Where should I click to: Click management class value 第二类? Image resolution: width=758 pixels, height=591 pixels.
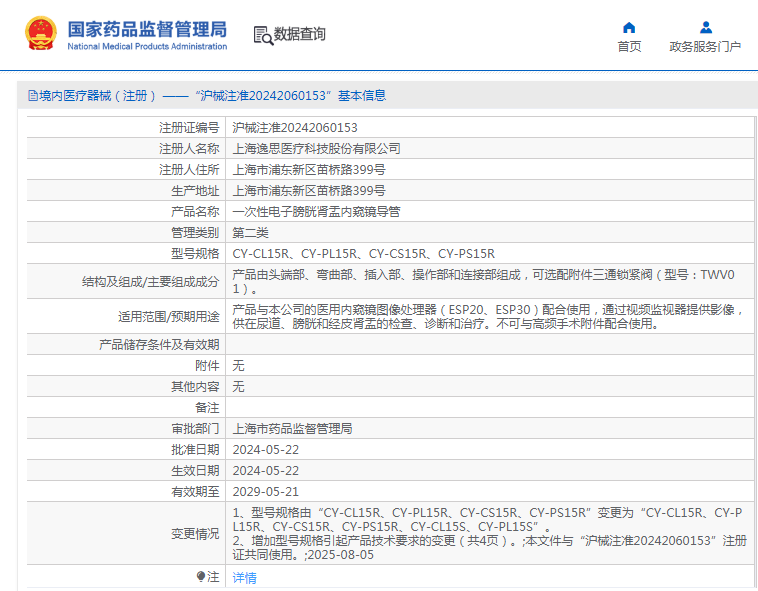[250, 233]
